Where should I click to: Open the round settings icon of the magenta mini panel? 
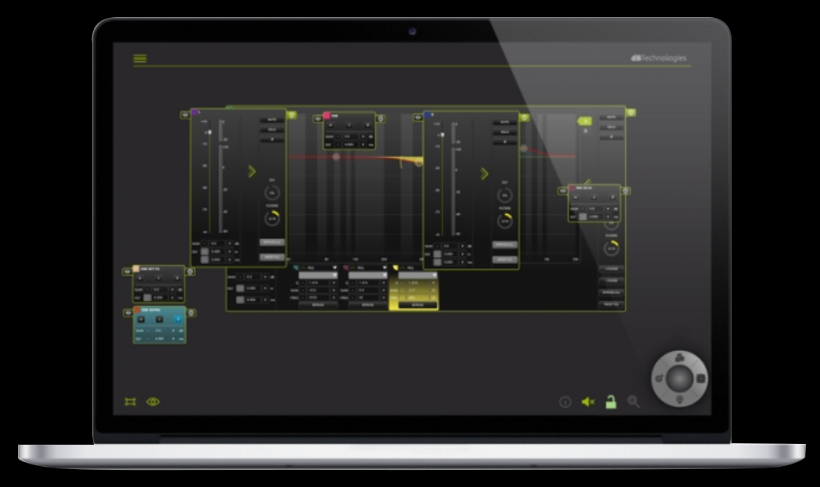click(625, 191)
